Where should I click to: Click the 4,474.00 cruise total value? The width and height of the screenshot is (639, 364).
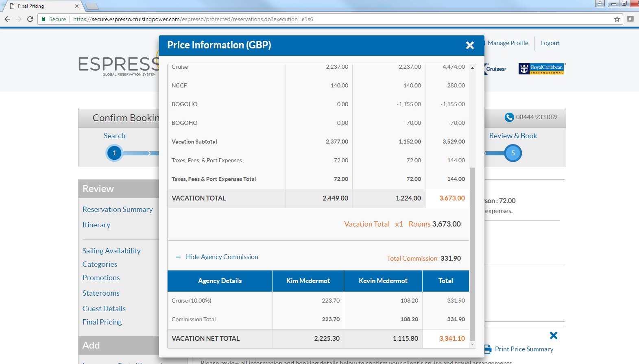pos(454,67)
